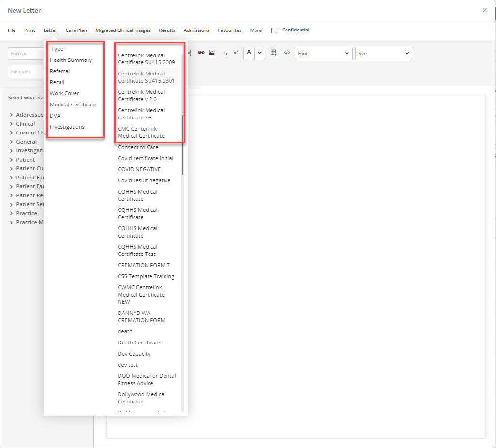Expand the General tree node
Screen dimensions: 496x448
point(12,142)
